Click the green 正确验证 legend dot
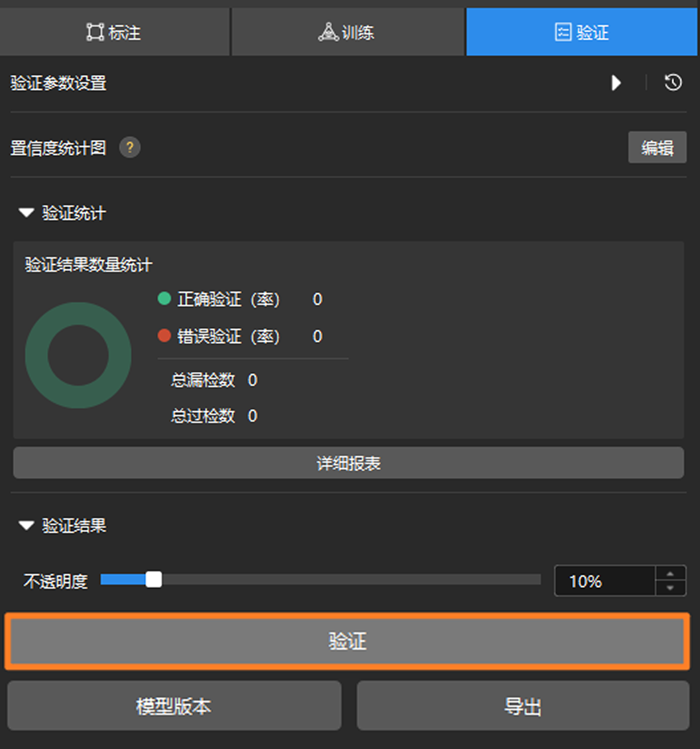Image resolution: width=700 pixels, height=749 pixels. tap(164, 298)
